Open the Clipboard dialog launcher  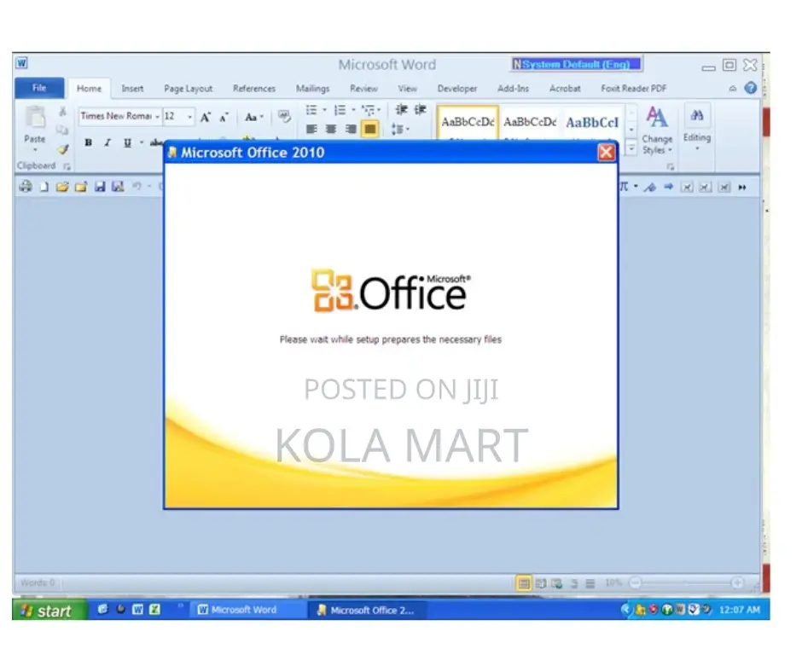(67, 166)
